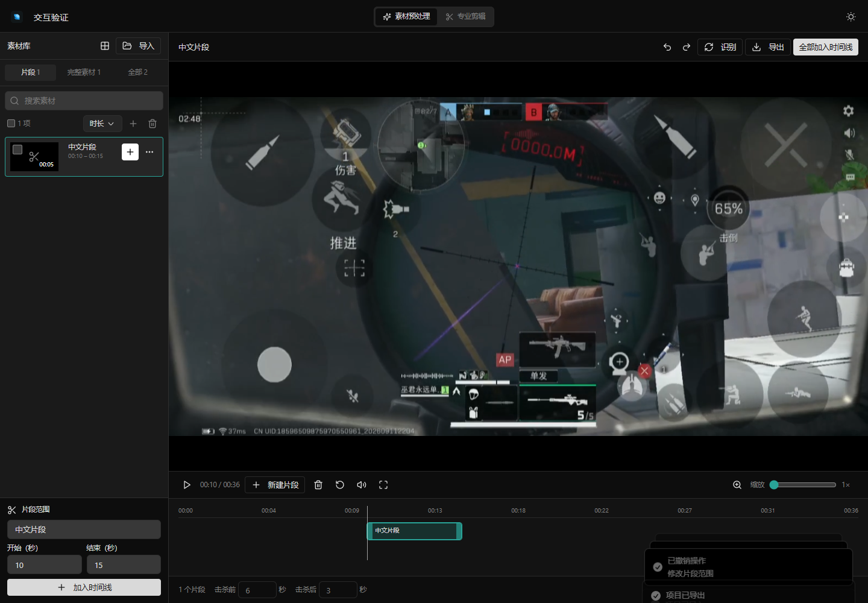This screenshot has width=868, height=603.
Task: Select the 片段 1 tab
Action: click(x=30, y=72)
